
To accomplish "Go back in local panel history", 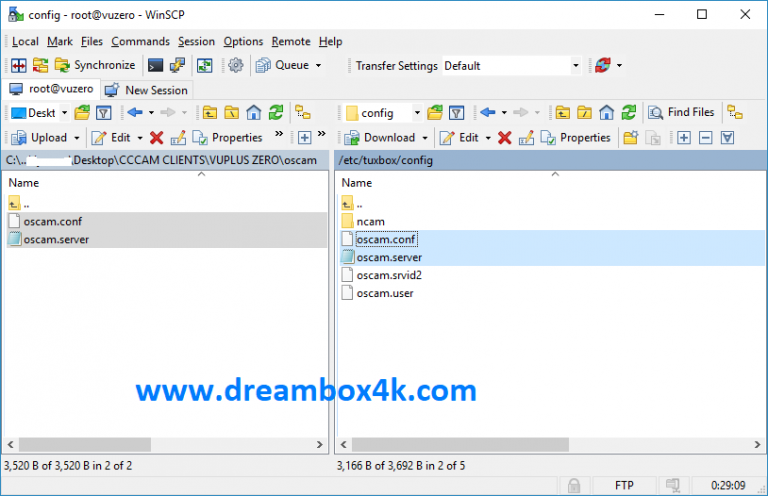I will click(135, 113).
